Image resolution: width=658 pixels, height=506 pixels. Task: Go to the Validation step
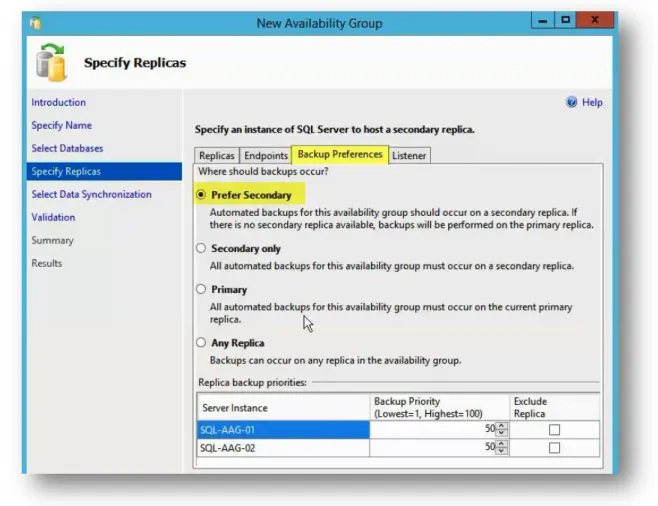point(53,217)
